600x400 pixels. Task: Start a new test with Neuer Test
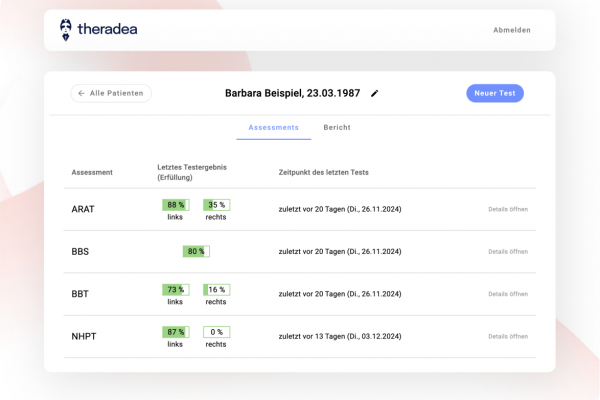tap(494, 93)
